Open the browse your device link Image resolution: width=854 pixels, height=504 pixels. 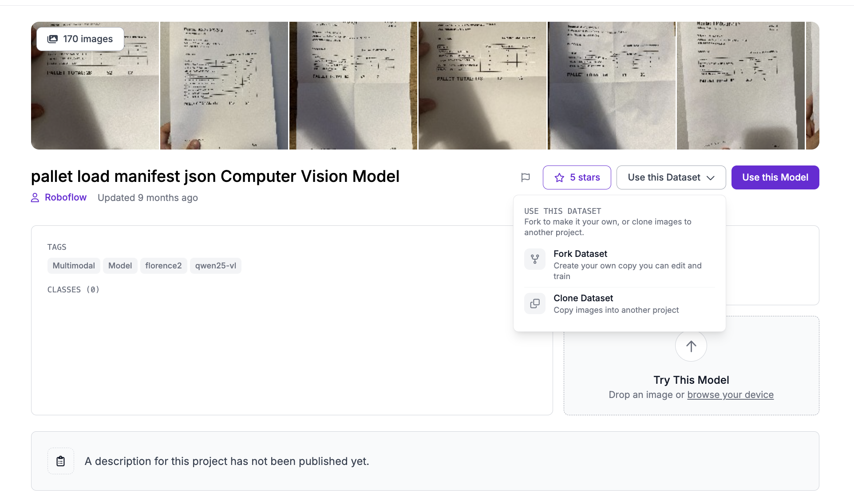[730, 395]
